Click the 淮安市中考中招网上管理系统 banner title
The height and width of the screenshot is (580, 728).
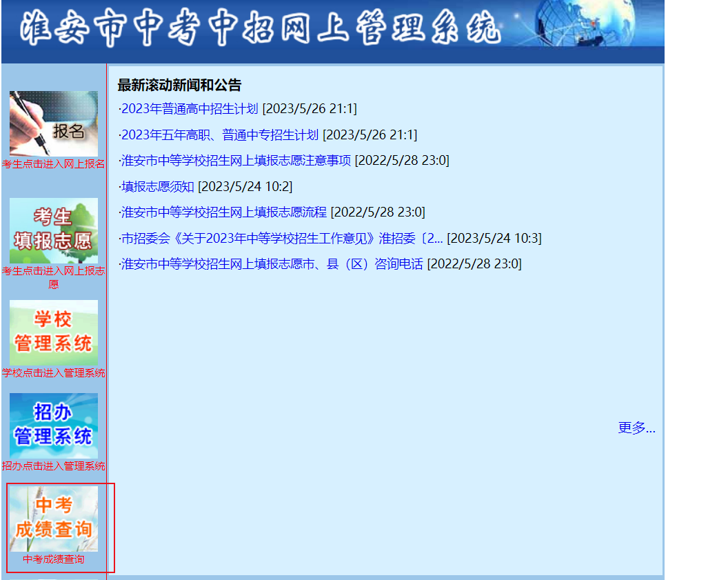261,28
